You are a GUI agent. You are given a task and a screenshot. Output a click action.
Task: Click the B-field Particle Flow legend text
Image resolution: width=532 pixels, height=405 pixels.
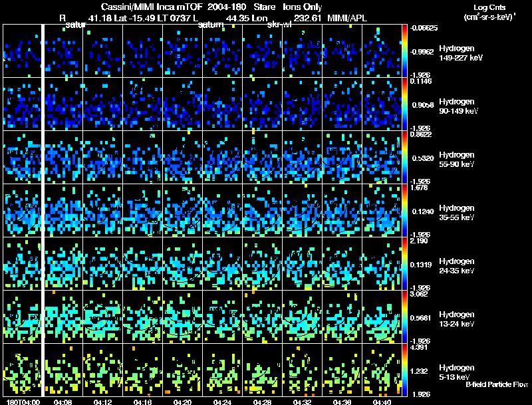pos(497,384)
